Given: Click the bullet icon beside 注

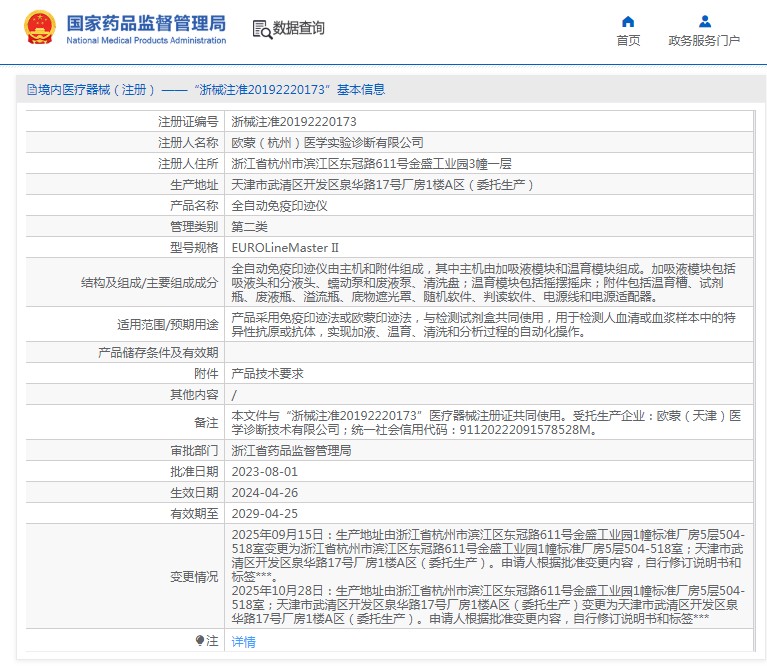Looking at the screenshot, I should tap(200, 641).
